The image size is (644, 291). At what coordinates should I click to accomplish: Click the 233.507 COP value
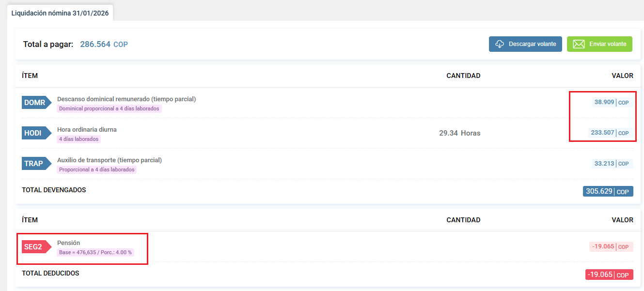pos(610,133)
